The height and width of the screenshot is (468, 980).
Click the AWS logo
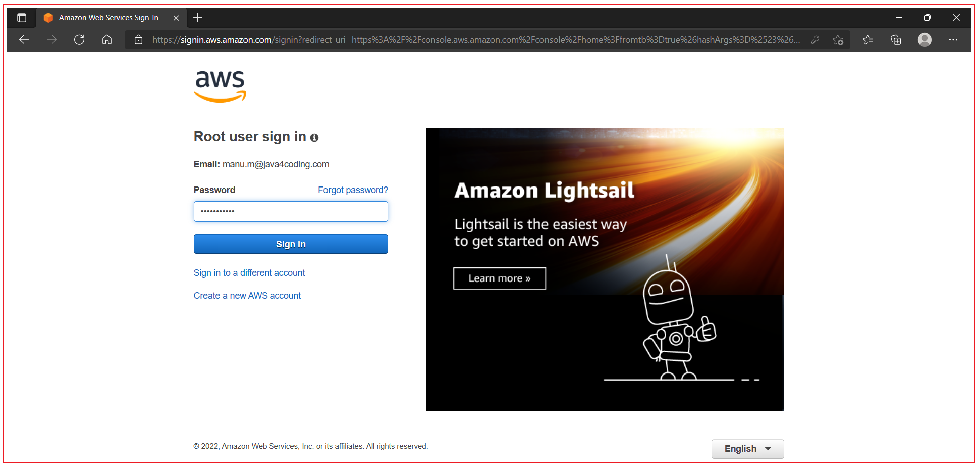(x=220, y=86)
